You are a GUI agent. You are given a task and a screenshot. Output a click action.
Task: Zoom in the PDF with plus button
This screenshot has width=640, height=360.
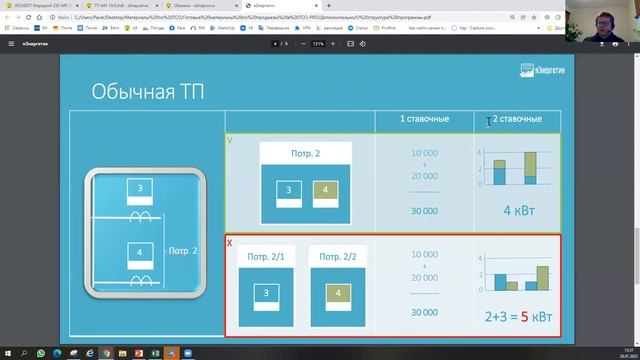click(333, 44)
